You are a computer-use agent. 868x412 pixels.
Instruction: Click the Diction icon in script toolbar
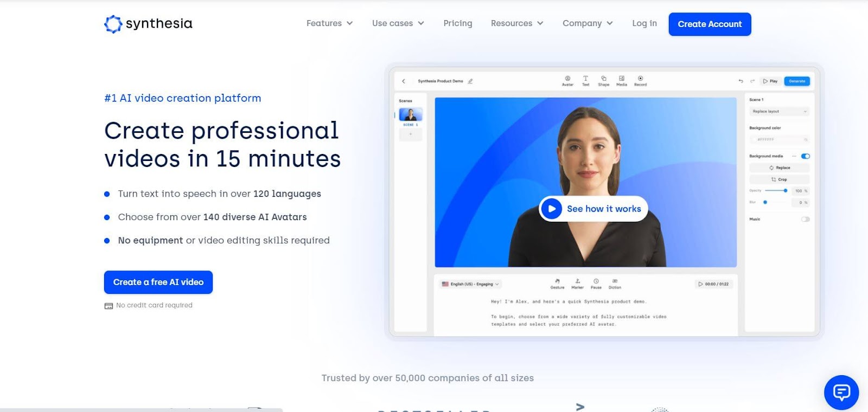pyautogui.click(x=615, y=284)
